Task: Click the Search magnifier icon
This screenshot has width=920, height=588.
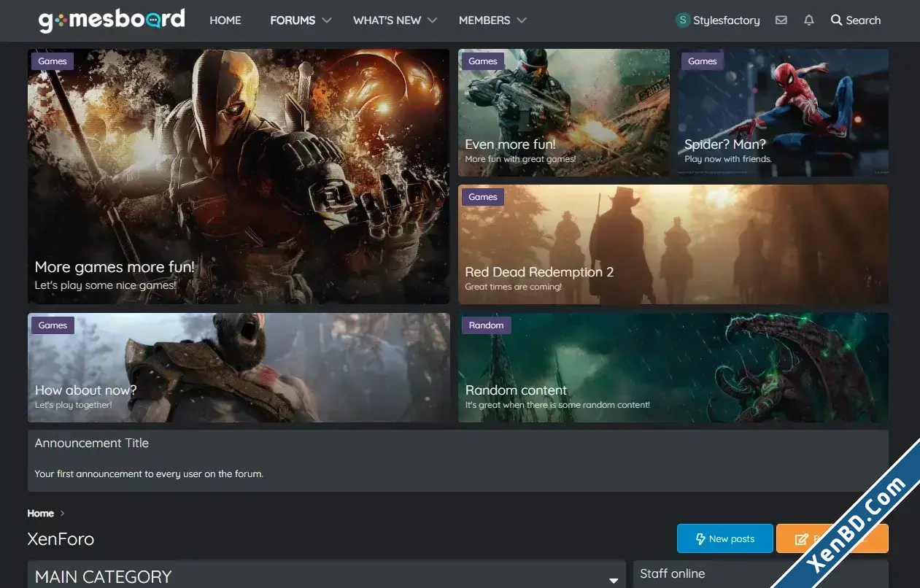Action: coord(836,20)
